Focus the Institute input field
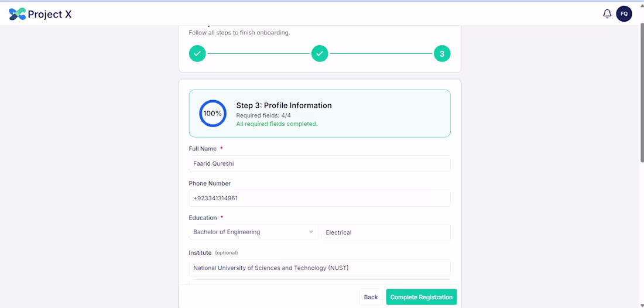Viewport: 644px width, 308px height. coord(319,268)
